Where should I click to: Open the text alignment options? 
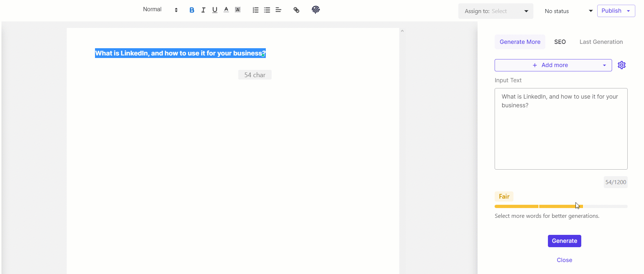pyautogui.click(x=278, y=10)
